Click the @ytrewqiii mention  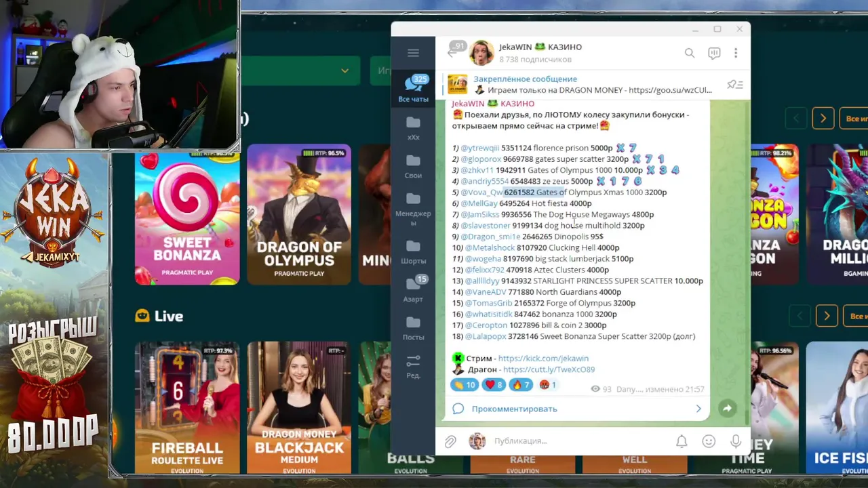479,148
